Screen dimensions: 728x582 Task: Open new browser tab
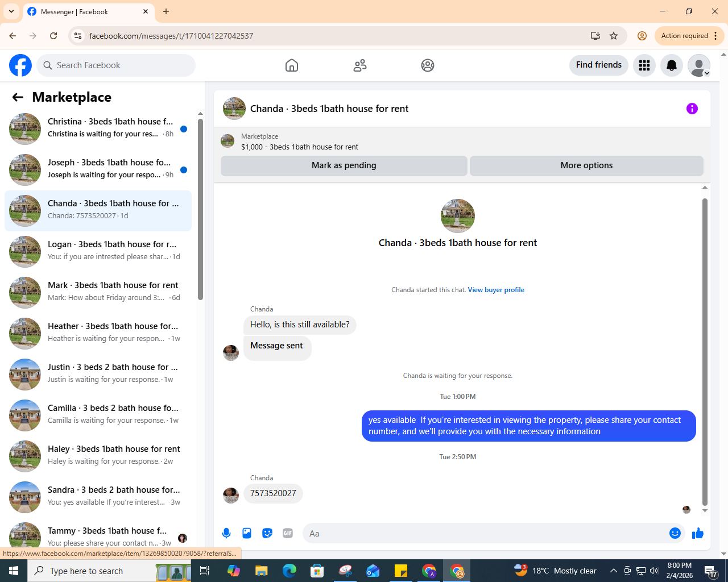click(x=166, y=11)
